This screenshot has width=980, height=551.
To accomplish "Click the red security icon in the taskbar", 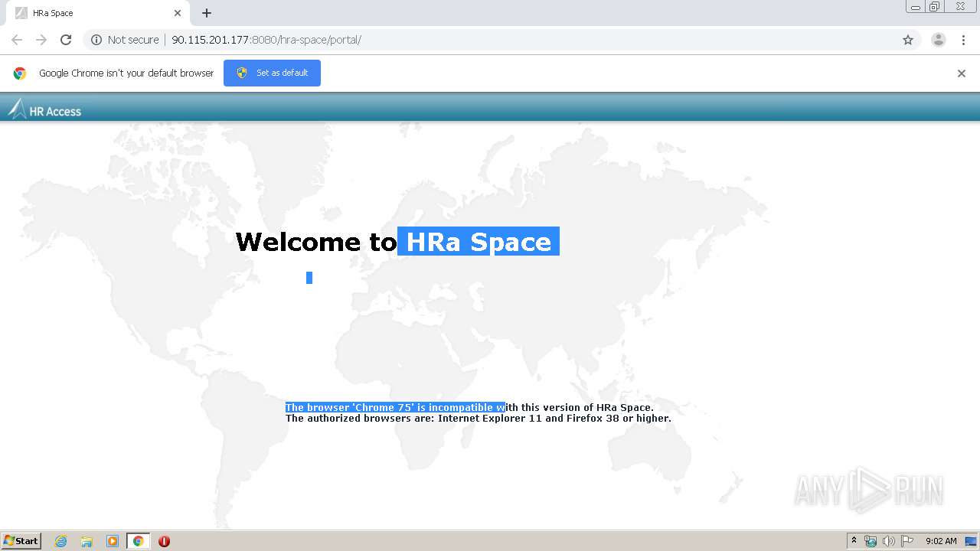I will [x=164, y=541].
